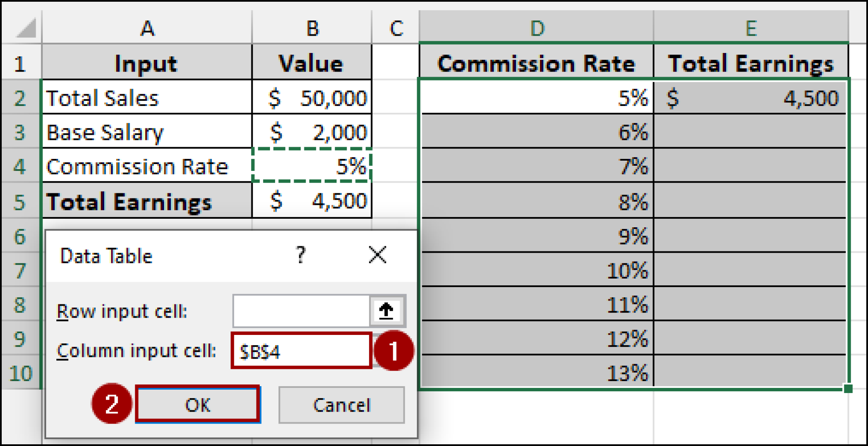Select the Row input cell field
Image resolution: width=868 pixels, height=446 pixels.
301,311
